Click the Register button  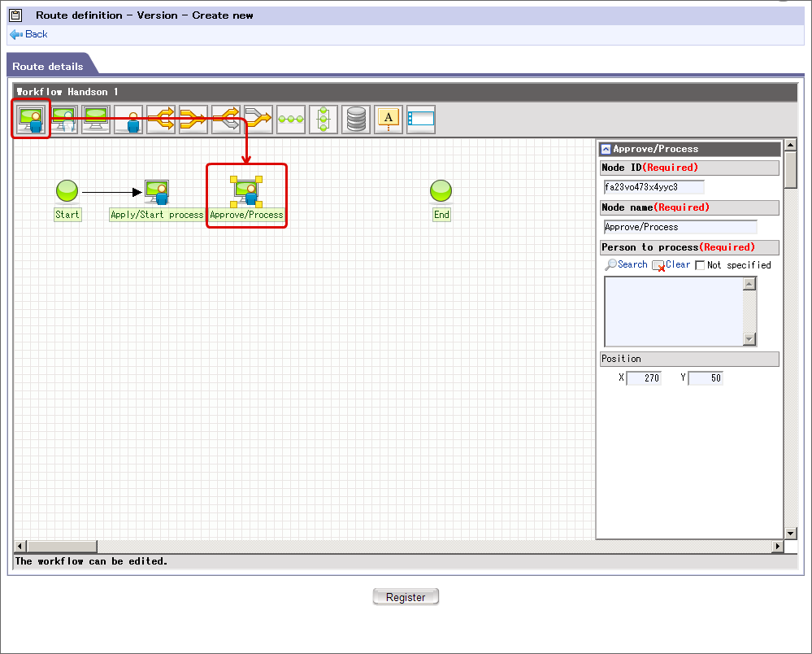coord(406,597)
